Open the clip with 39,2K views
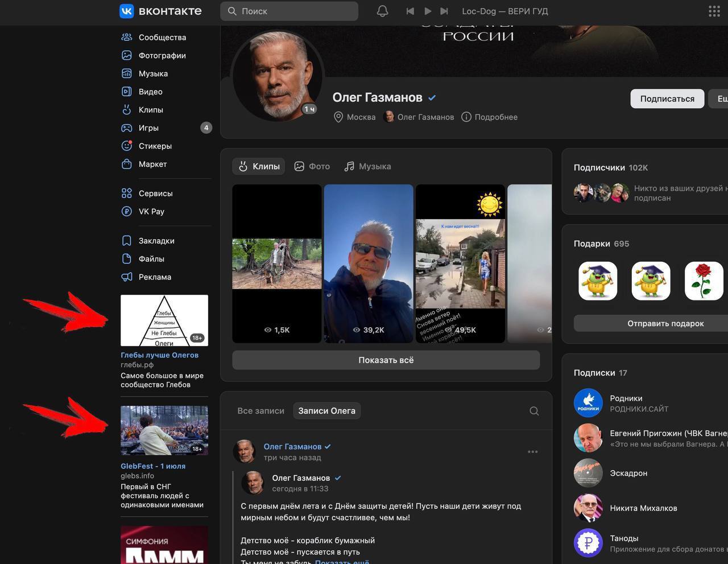Viewport: 728px width, 564px height. point(369,264)
